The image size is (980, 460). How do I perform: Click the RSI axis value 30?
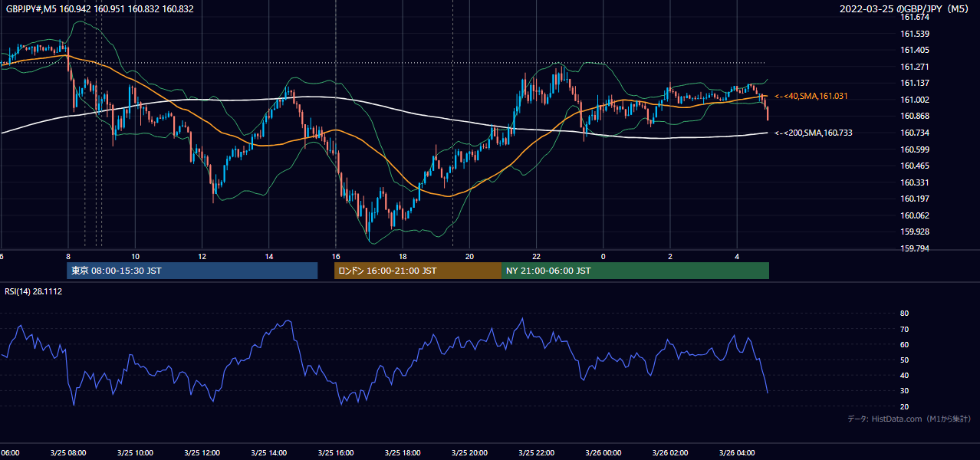(x=904, y=391)
